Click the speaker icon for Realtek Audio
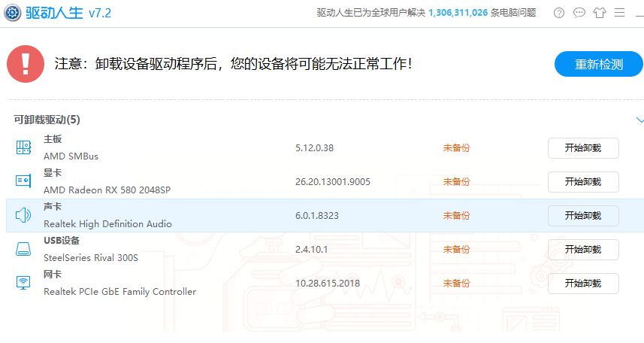 pyautogui.click(x=23, y=216)
